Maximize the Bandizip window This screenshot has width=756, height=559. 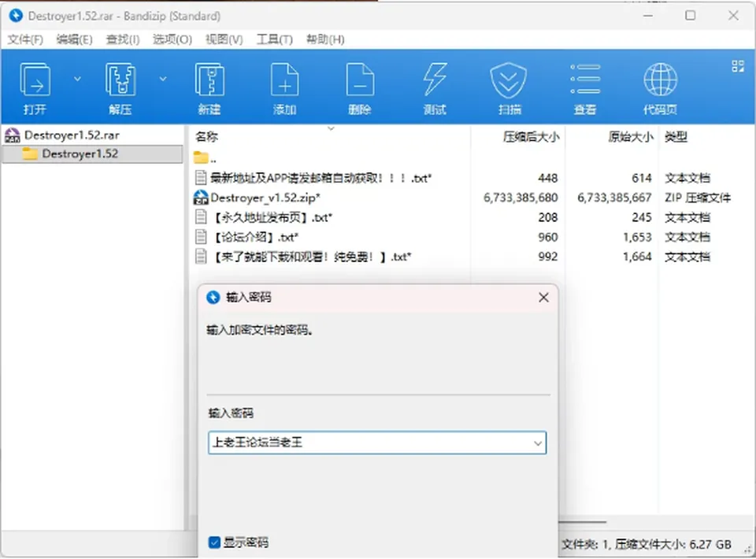[691, 16]
